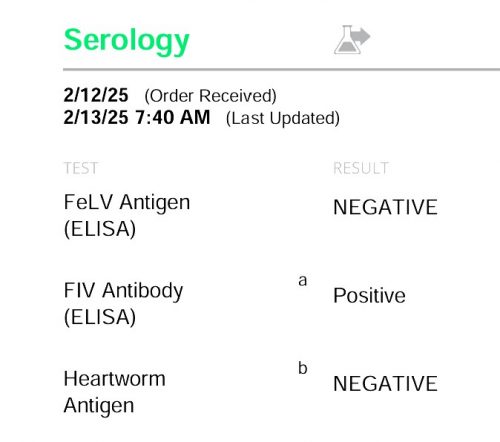Screen dimensions: 500x442
Task: Click the word ELISA under FIV Antibody
Action: click(100, 317)
